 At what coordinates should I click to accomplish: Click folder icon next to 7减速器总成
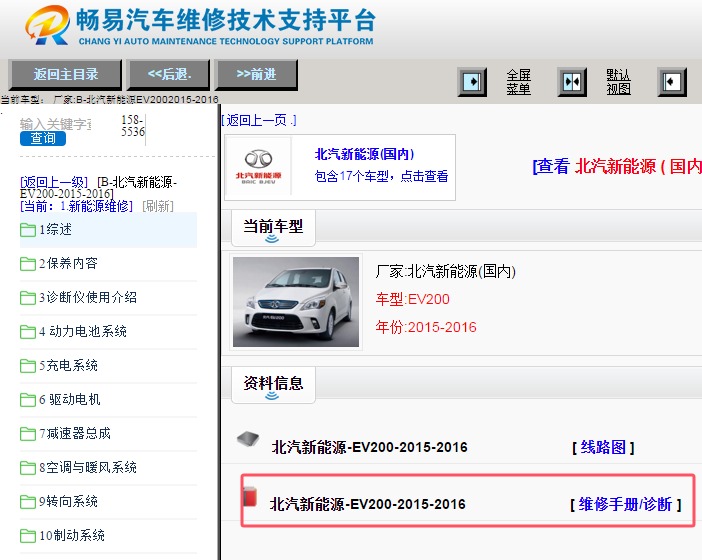28,434
